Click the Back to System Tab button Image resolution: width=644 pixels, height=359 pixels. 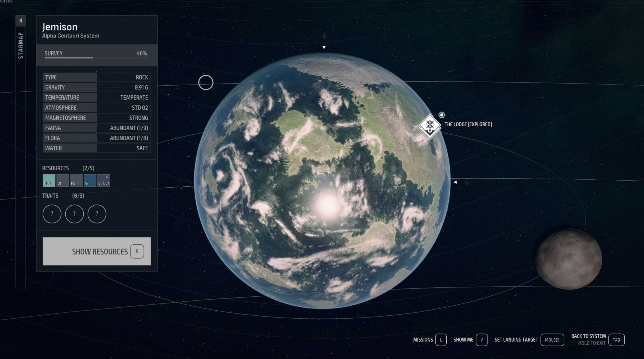coord(616,340)
